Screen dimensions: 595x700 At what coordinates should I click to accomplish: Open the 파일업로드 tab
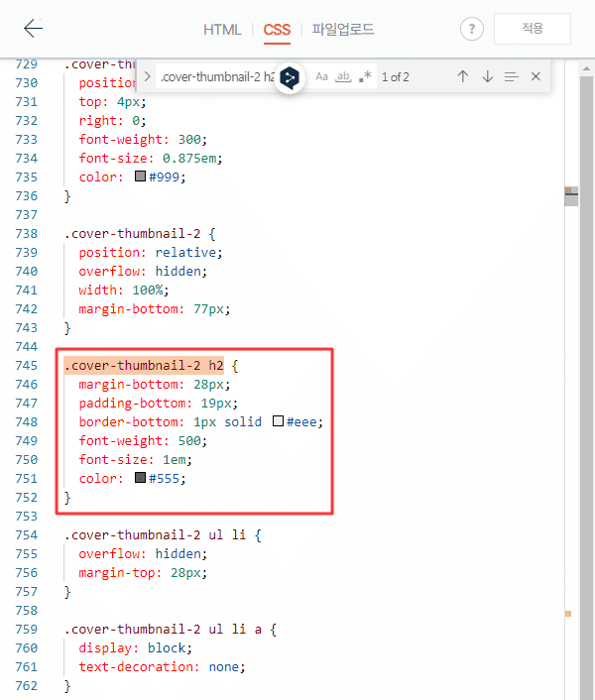click(x=343, y=30)
